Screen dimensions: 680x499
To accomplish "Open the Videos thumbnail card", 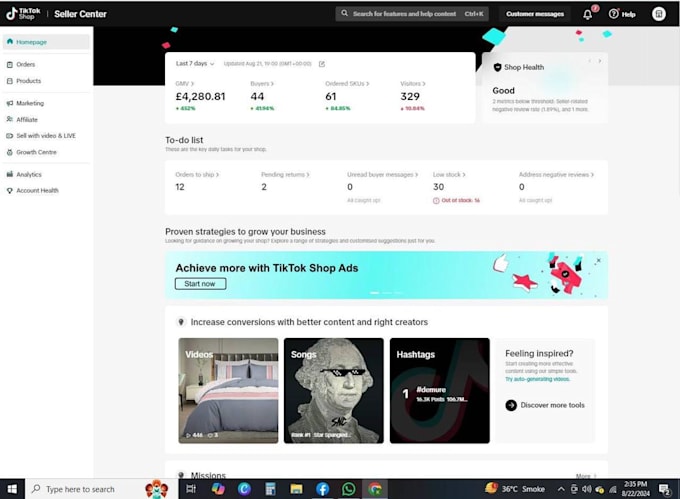I will [x=228, y=391].
